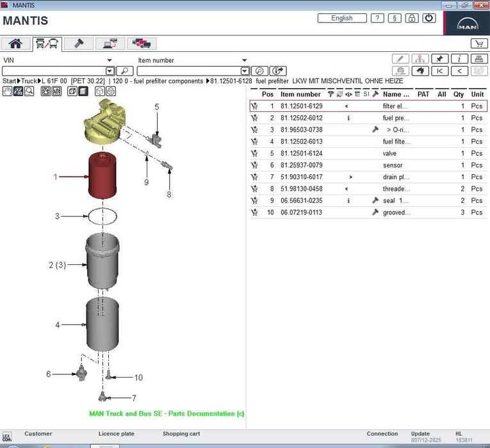Open the italic i information button
490x448 pixels.
(459, 59)
